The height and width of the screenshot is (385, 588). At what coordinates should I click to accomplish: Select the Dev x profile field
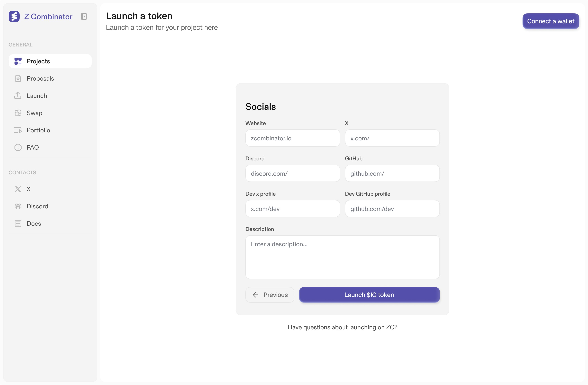coord(292,209)
